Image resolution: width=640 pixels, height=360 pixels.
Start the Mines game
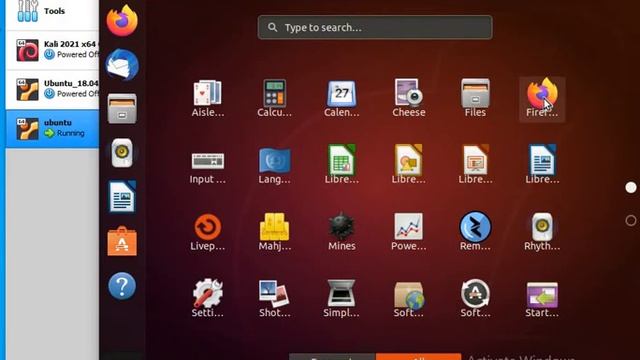[x=342, y=232]
